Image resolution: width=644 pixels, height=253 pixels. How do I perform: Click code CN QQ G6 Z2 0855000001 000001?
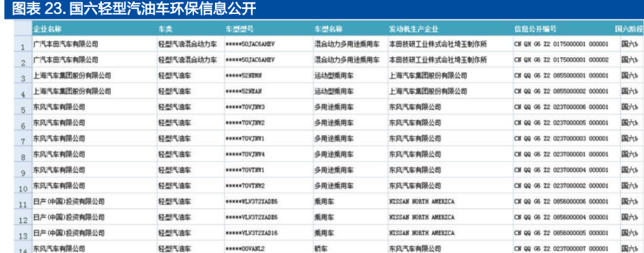561,76
